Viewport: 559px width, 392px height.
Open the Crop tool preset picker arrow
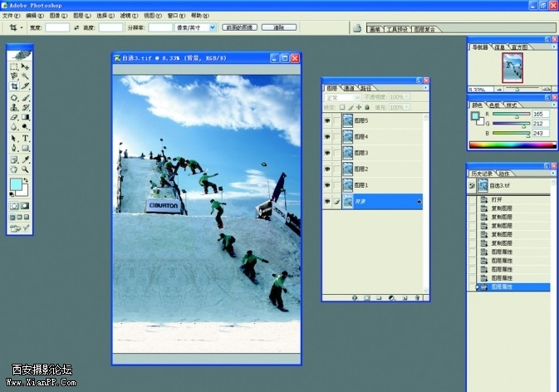(x=21, y=27)
